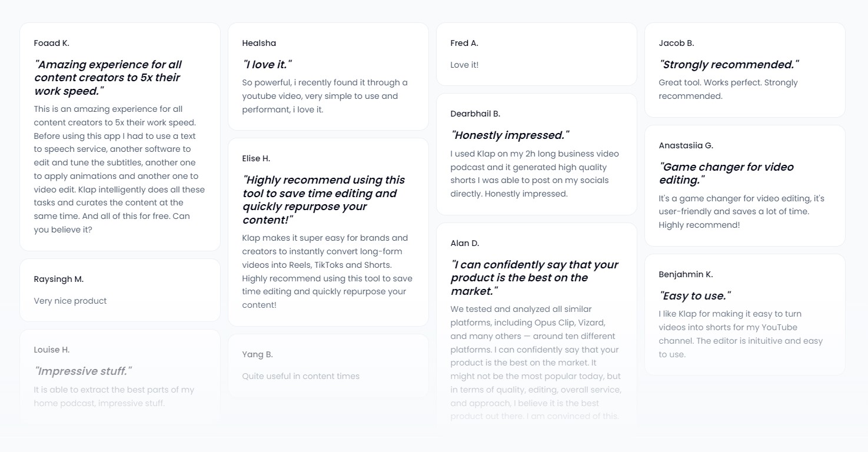868x452 pixels.
Task: Click Jacob B.'s "Strongly recommended." headline
Action: (729, 65)
